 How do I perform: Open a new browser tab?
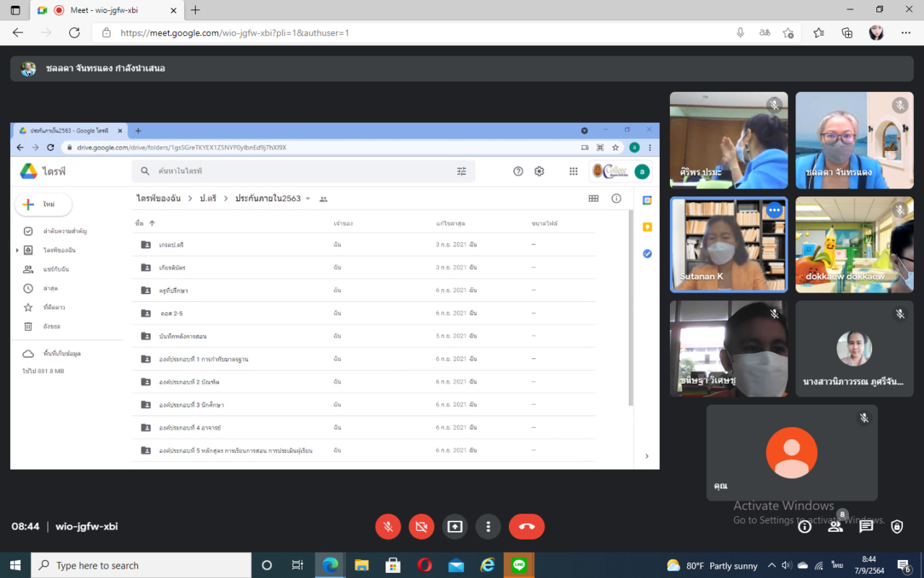(195, 10)
